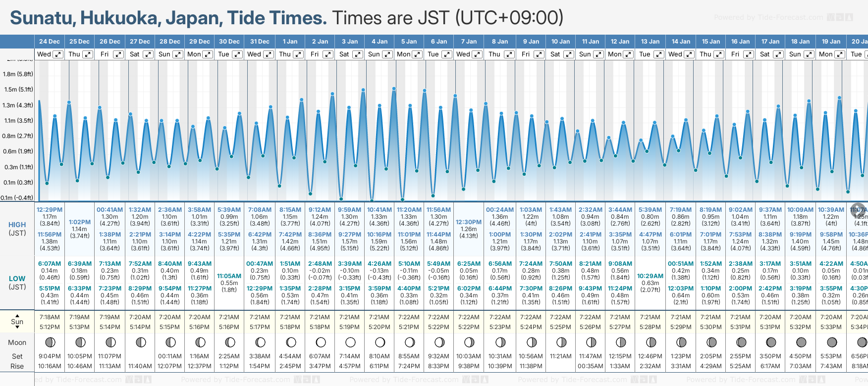Expand the Wed 24 Dec day view

58,54
